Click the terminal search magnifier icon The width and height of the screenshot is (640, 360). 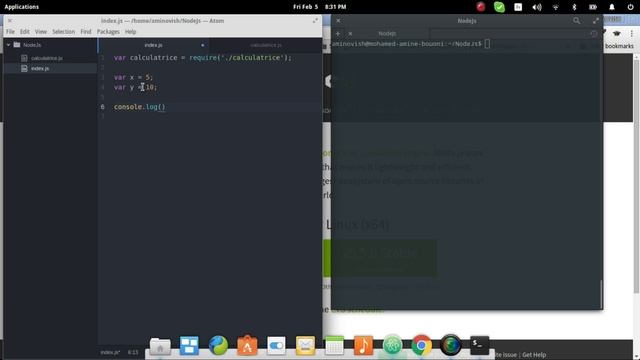pyautogui.click(x=576, y=20)
